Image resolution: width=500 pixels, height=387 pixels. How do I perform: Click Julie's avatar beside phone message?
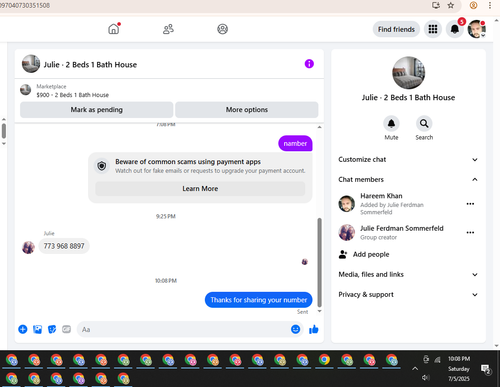tap(28, 248)
